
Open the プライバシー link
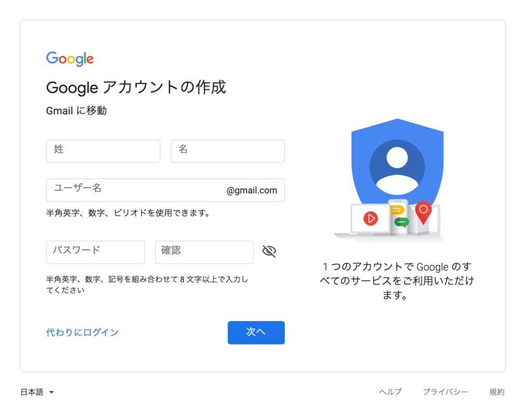tap(446, 392)
